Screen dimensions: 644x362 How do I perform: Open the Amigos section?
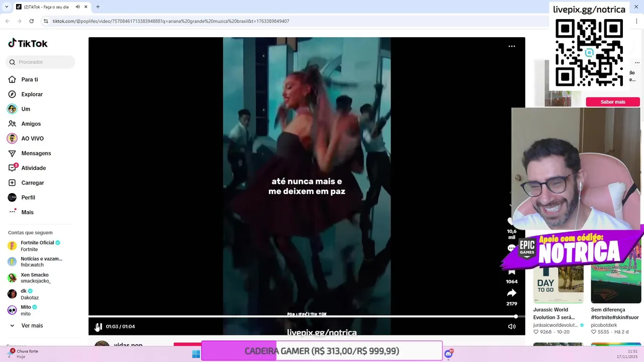[x=31, y=124]
